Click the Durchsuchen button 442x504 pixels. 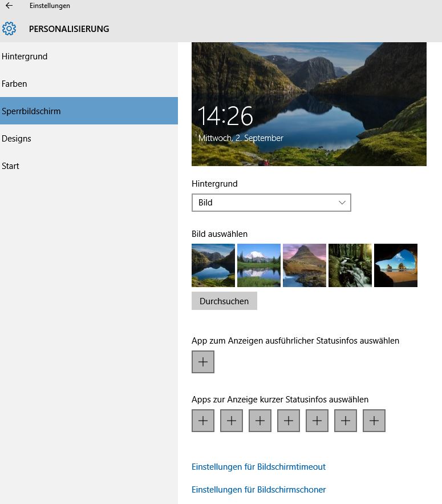[224, 301]
